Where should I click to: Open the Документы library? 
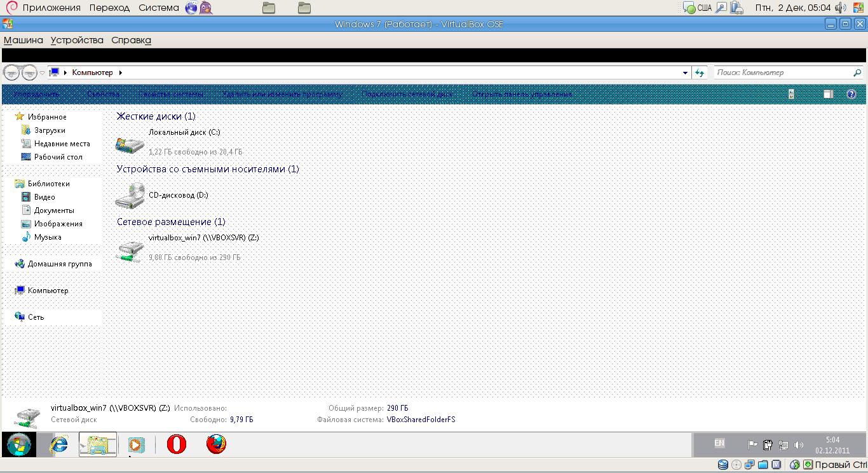[54, 210]
